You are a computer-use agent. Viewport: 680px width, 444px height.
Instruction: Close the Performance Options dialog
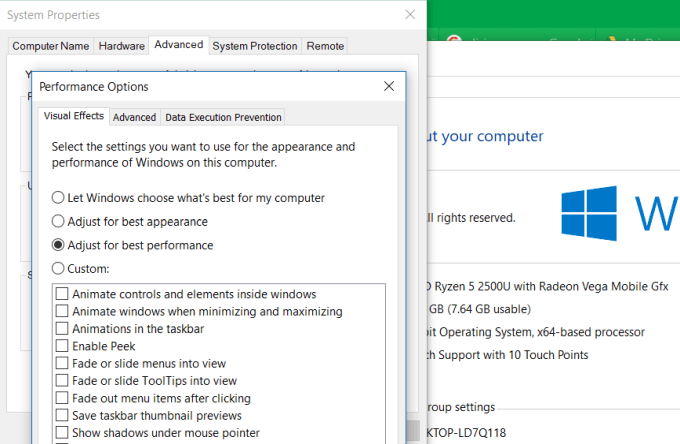pyautogui.click(x=389, y=87)
